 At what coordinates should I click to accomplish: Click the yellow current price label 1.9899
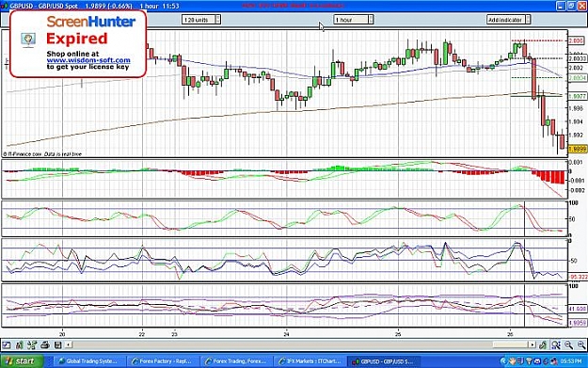click(578, 149)
